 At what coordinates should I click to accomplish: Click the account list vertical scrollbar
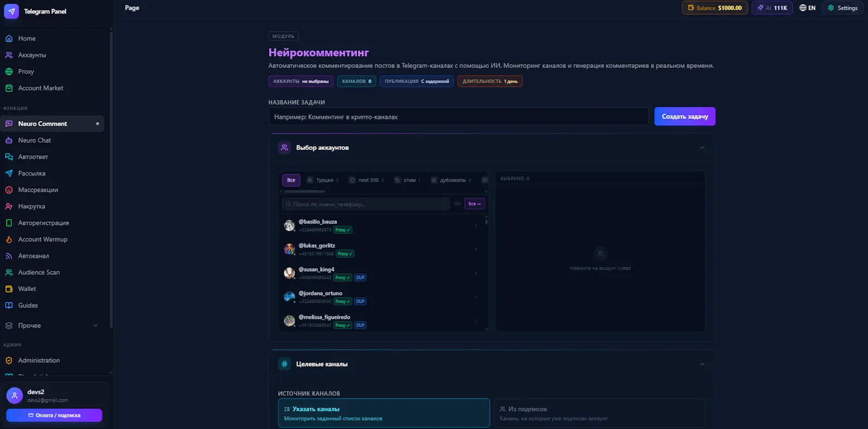(x=486, y=222)
